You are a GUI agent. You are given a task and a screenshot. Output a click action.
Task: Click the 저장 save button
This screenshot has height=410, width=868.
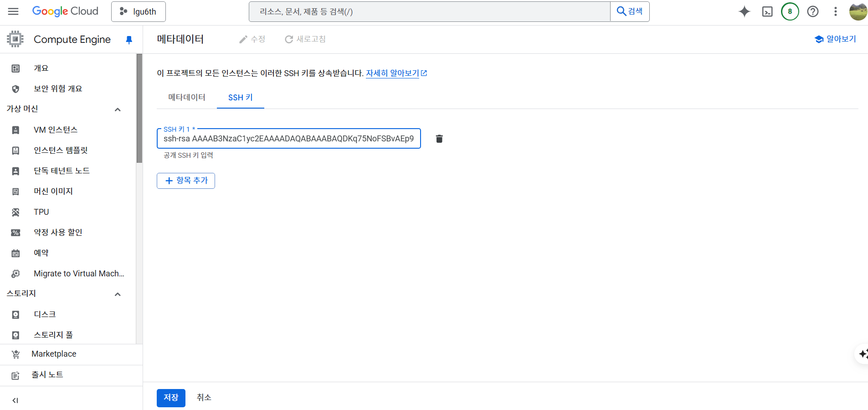171,398
